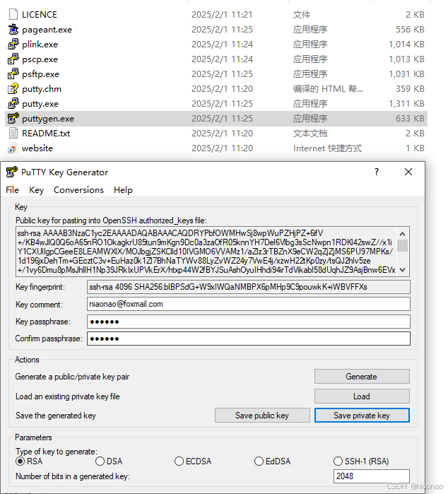448x494 pixels.
Task: Select the README.txt document icon
Action: (13, 134)
